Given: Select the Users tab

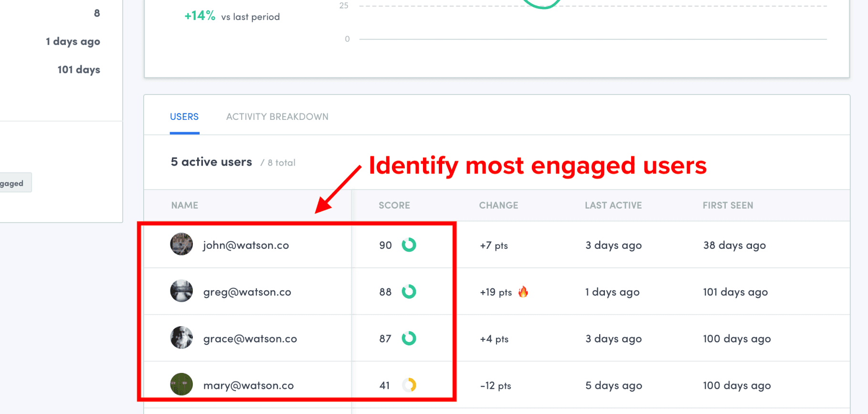Looking at the screenshot, I should 184,117.
